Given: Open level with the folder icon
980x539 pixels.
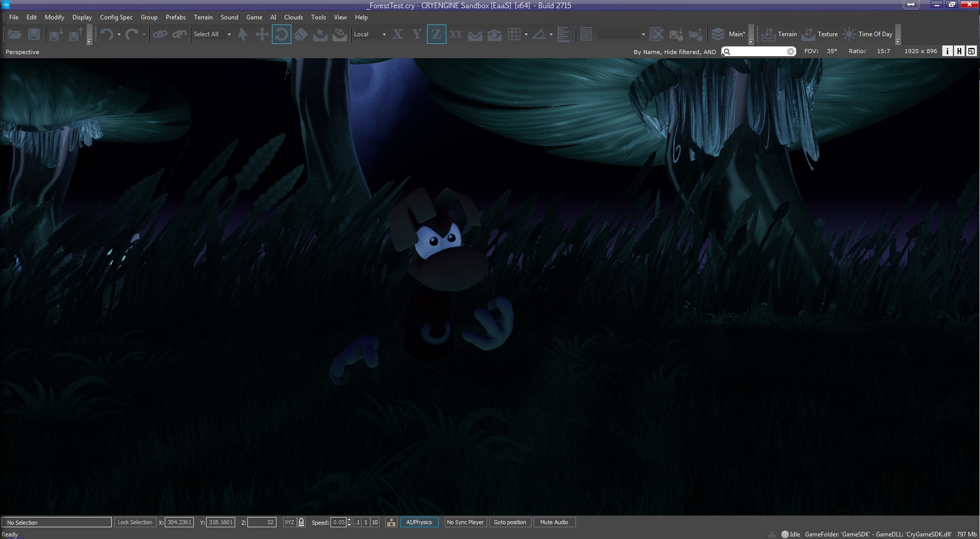Looking at the screenshot, I should click(x=15, y=34).
